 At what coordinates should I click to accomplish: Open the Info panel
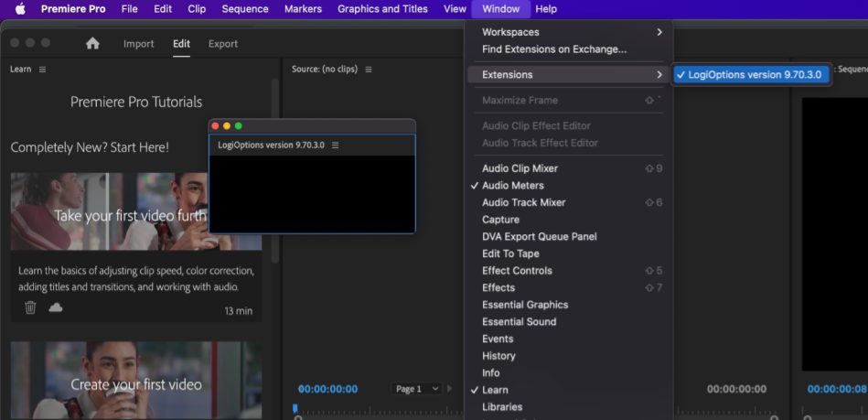click(569, 373)
